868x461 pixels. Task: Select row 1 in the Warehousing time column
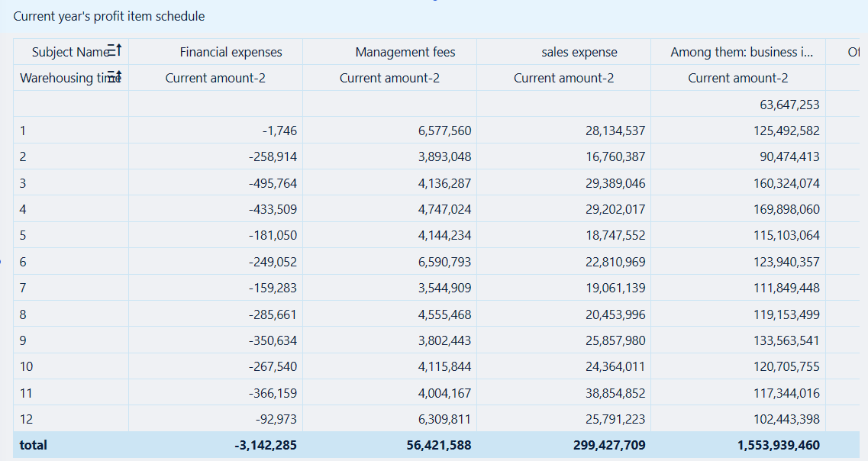23,131
